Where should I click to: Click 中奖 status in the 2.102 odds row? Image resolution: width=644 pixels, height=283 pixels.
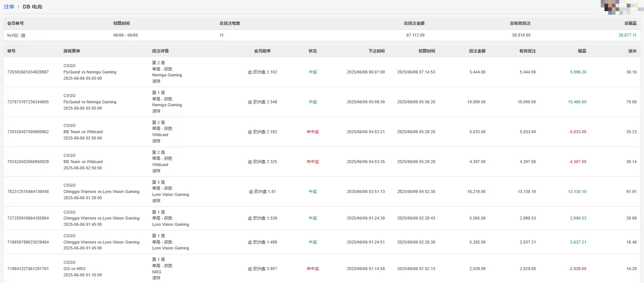[313, 72]
